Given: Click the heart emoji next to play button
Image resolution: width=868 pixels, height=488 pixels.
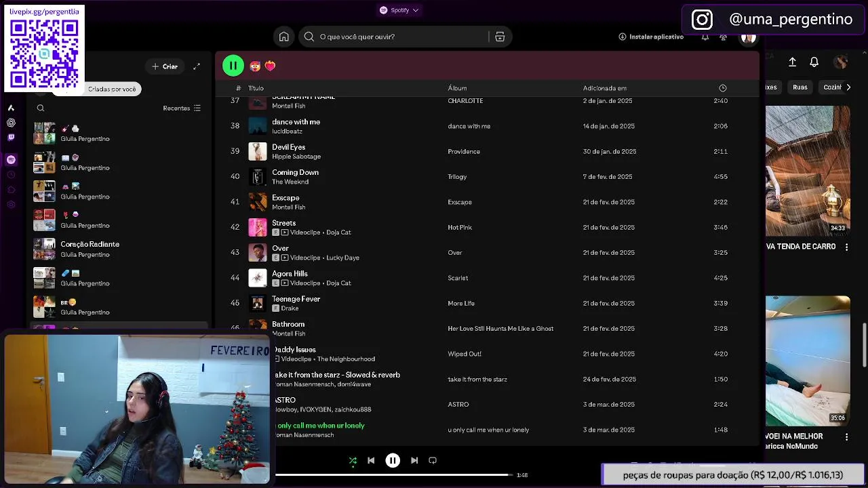Looking at the screenshot, I should [270, 66].
